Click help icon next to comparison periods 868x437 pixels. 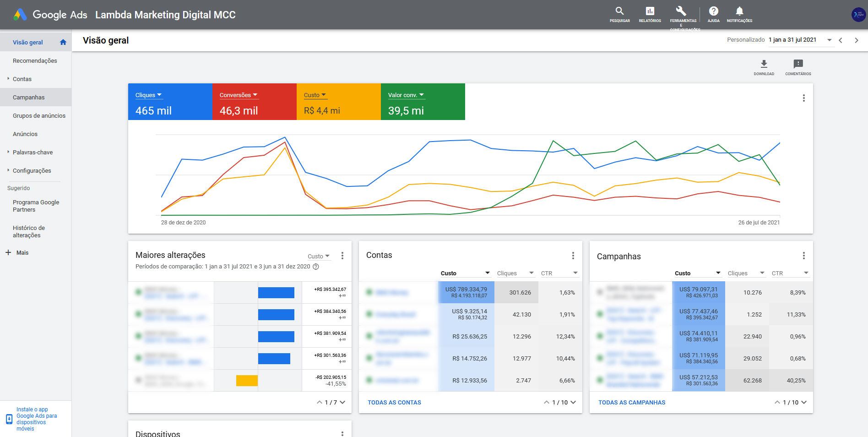coord(315,267)
